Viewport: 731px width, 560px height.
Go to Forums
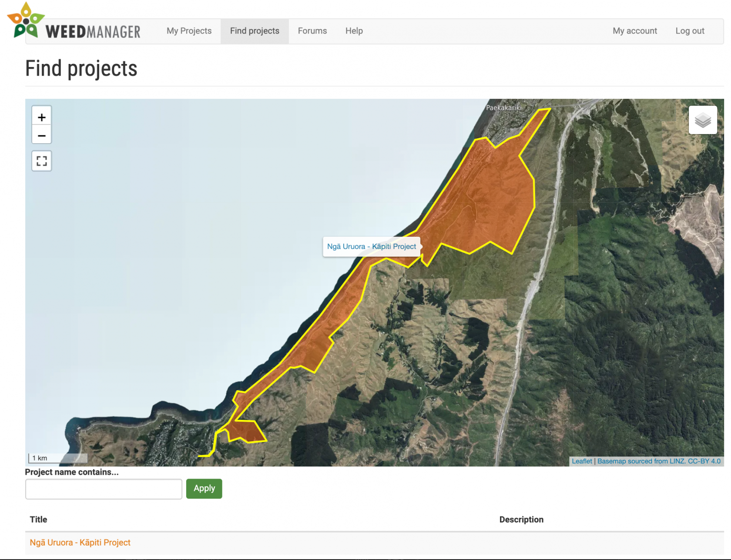pyautogui.click(x=312, y=31)
